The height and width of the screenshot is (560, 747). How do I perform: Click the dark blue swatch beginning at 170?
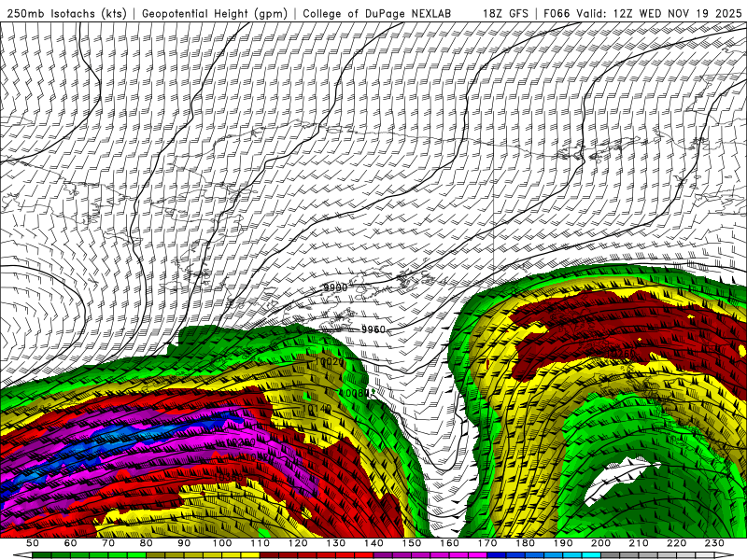pos(497,555)
